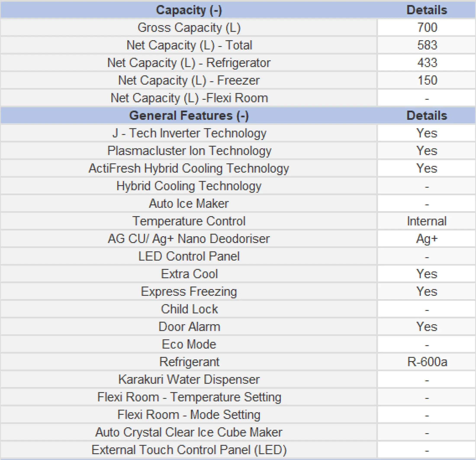Image resolution: width=476 pixels, height=460 pixels.
Task: Select Karakuri Water Dispenser row label
Action: [189, 379]
